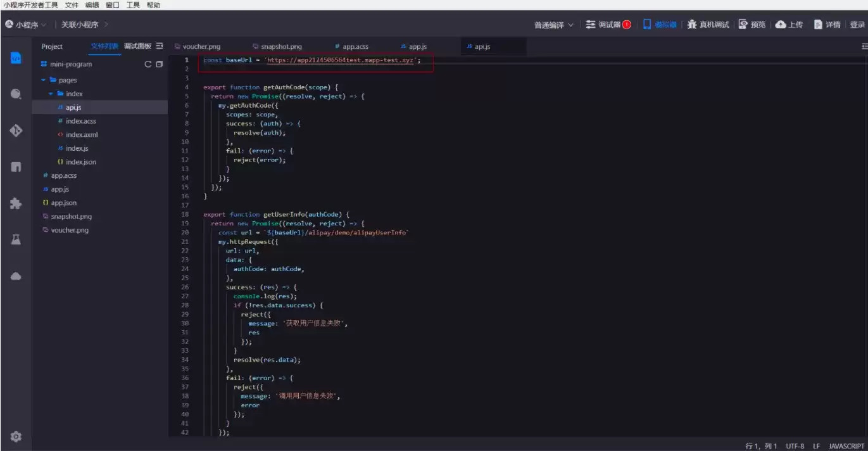The width and height of the screenshot is (868, 451).
Task: Open the flask test sidebar icon
Action: pyautogui.click(x=16, y=240)
